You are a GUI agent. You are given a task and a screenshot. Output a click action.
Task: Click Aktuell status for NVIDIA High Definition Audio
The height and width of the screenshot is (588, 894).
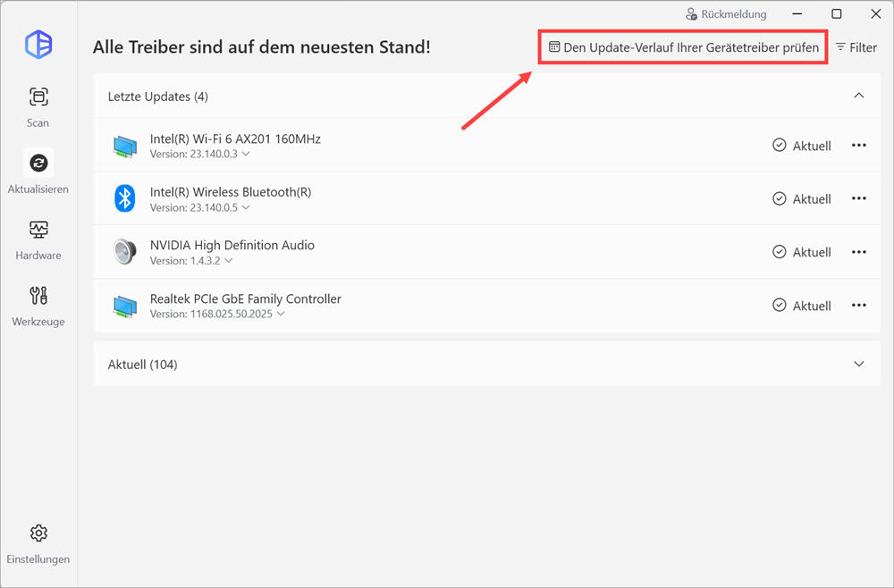[x=801, y=252]
